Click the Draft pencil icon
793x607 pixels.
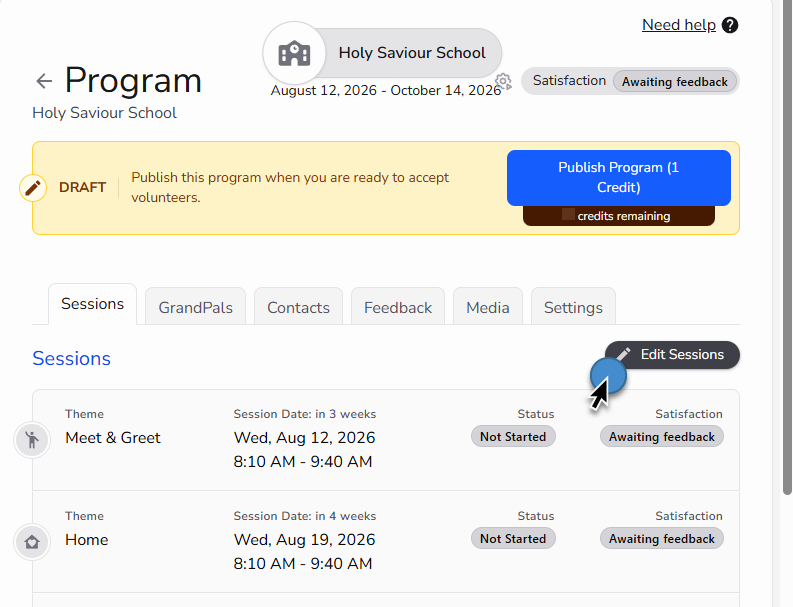33,188
